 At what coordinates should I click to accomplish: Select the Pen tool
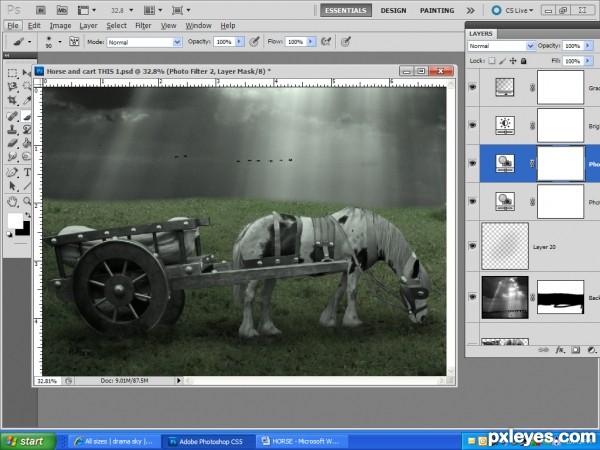click(x=12, y=172)
